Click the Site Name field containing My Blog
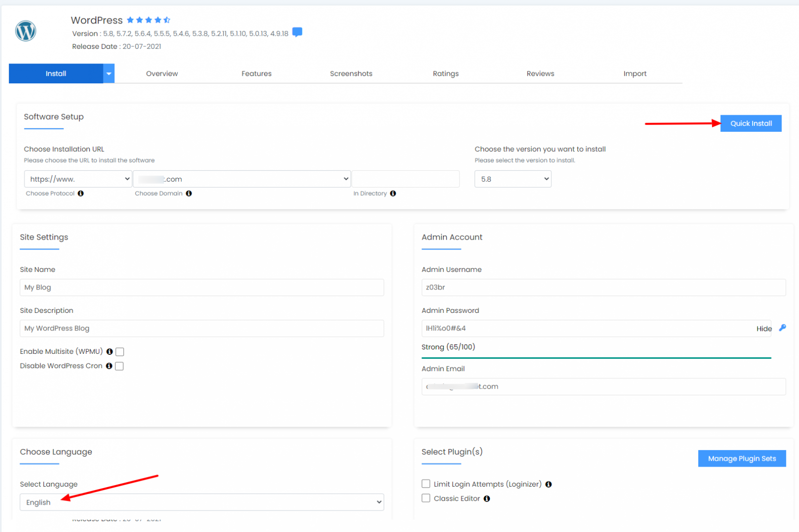 pyautogui.click(x=202, y=287)
